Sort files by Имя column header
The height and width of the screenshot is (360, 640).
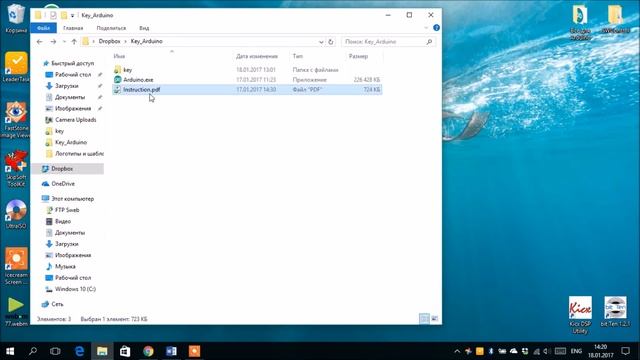[x=119, y=56]
